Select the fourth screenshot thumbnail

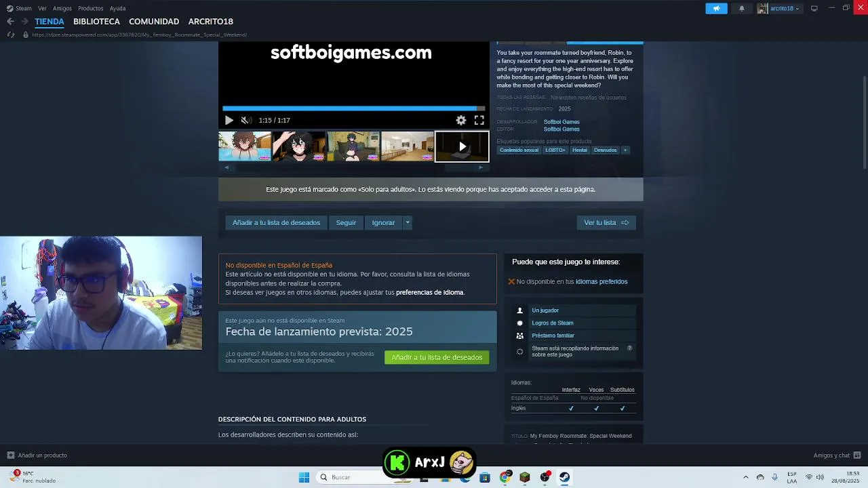(408, 146)
